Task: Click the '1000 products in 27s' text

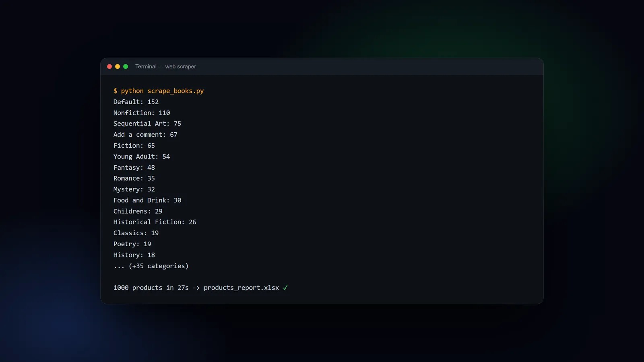Action: (x=151, y=288)
